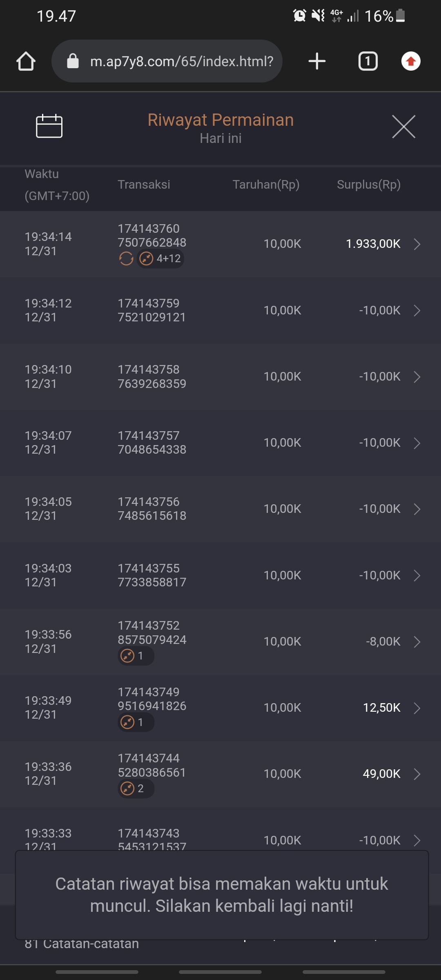Tap the Hari ini date label
The height and width of the screenshot is (980, 441).
[x=220, y=138]
